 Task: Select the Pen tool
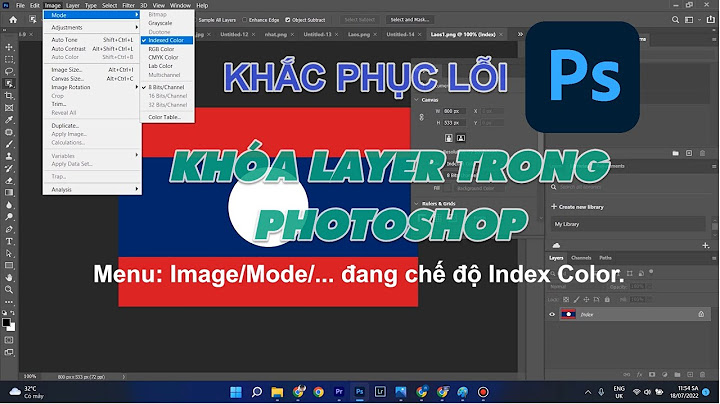9,229
